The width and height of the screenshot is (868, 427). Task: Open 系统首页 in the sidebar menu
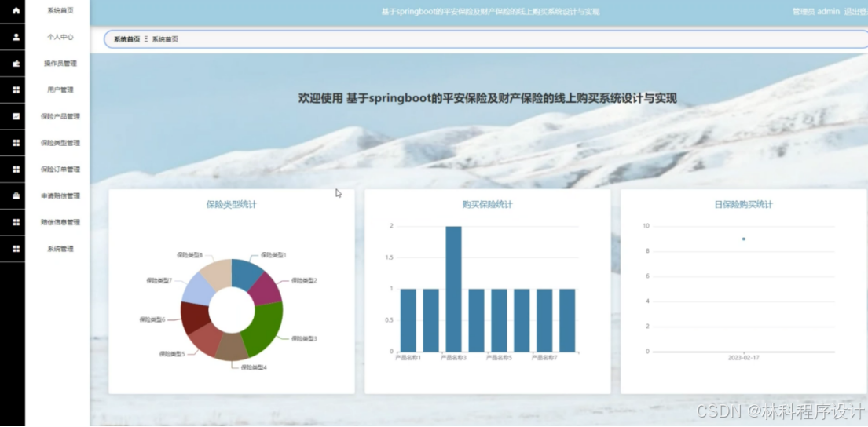60,10
